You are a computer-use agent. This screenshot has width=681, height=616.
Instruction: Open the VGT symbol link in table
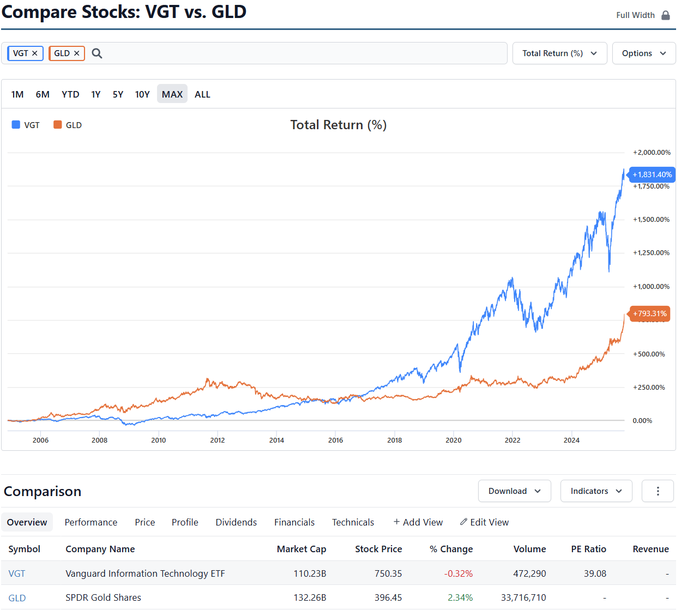tap(17, 573)
